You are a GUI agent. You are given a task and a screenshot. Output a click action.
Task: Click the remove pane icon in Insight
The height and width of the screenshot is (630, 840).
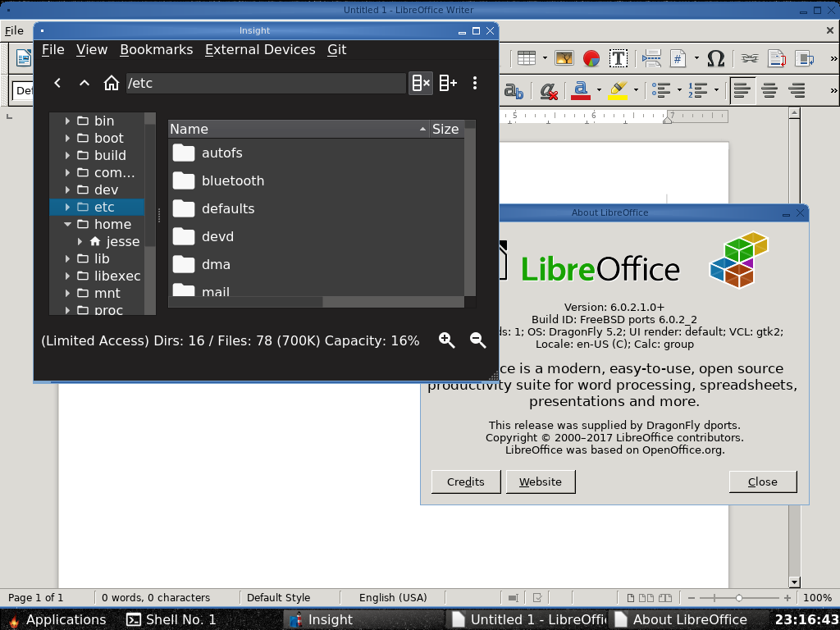tap(421, 83)
